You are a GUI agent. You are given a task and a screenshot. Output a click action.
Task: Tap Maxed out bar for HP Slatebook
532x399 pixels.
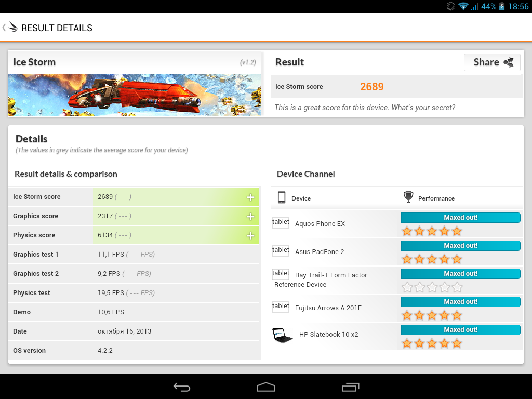[460, 330]
